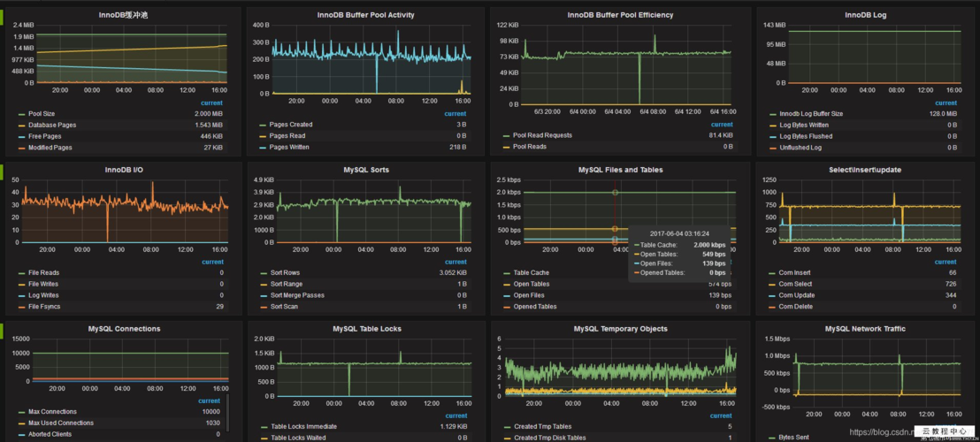
Task: Click the MySQL Table Locks panel title
Action: coord(367,329)
